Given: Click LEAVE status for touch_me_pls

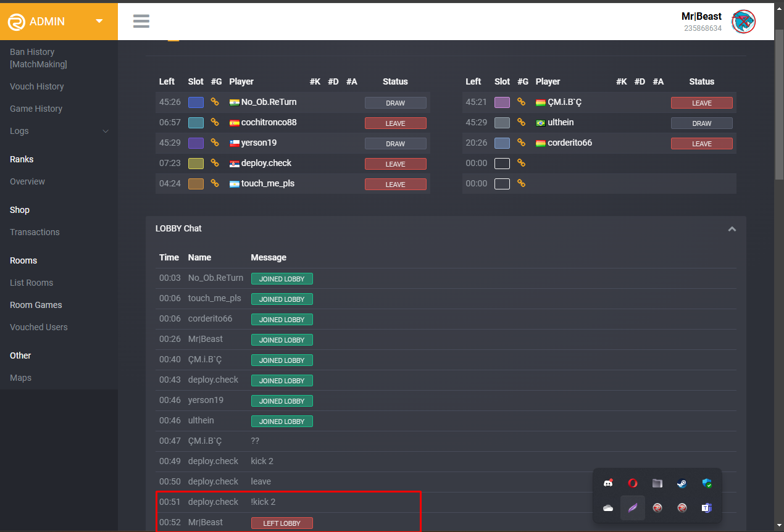Looking at the screenshot, I should [x=395, y=185].
